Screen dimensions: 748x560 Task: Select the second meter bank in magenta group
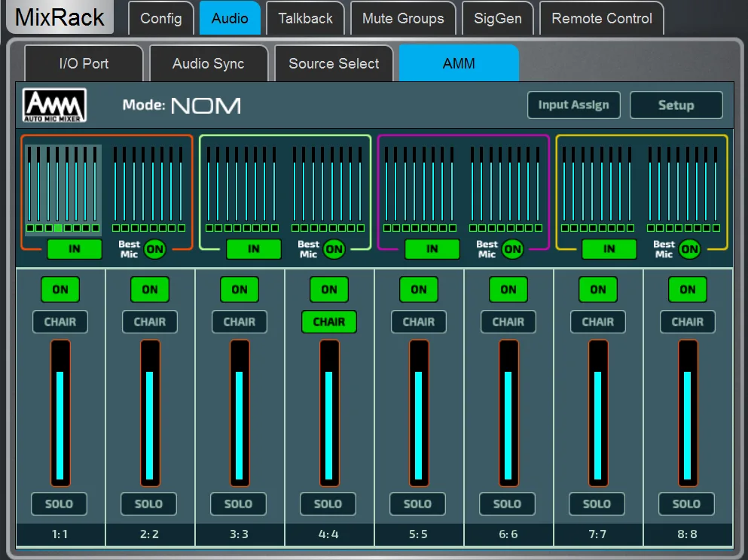(505, 189)
